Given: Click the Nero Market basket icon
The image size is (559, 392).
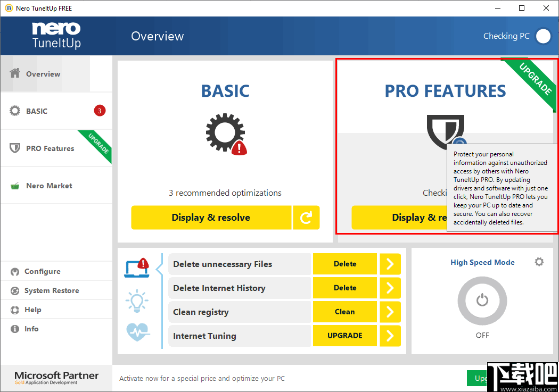Looking at the screenshot, I should pyautogui.click(x=15, y=186).
